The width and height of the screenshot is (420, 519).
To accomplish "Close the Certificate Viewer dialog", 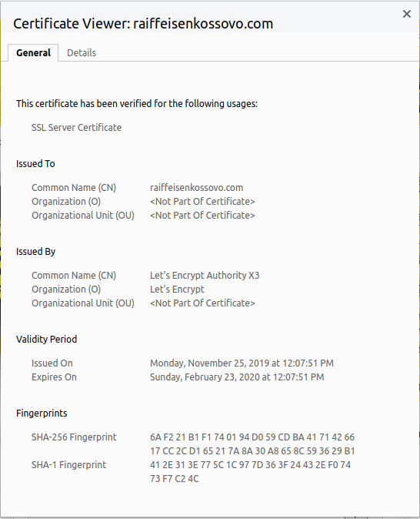I will [407, 14].
